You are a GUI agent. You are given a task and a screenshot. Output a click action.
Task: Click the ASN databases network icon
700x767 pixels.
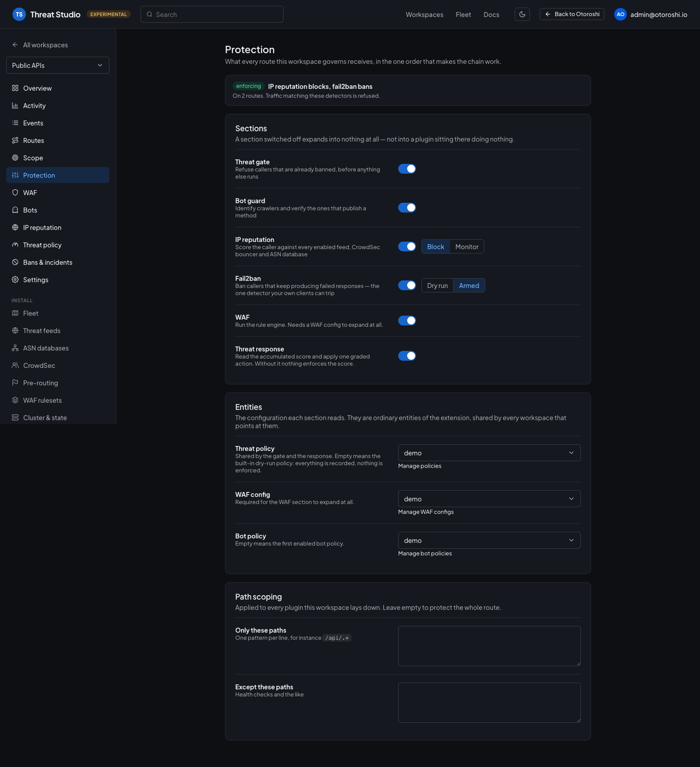tap(15, 348)
